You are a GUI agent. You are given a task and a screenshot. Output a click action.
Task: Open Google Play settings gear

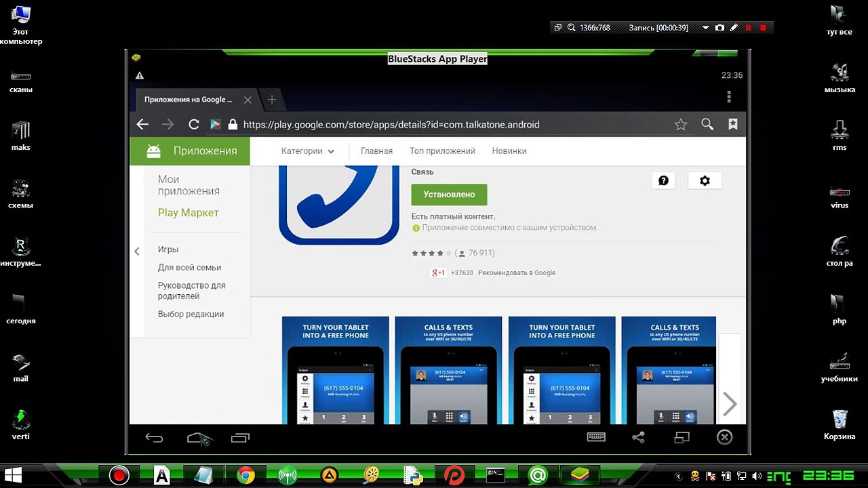pyautogui.click(x=705, y=180)
